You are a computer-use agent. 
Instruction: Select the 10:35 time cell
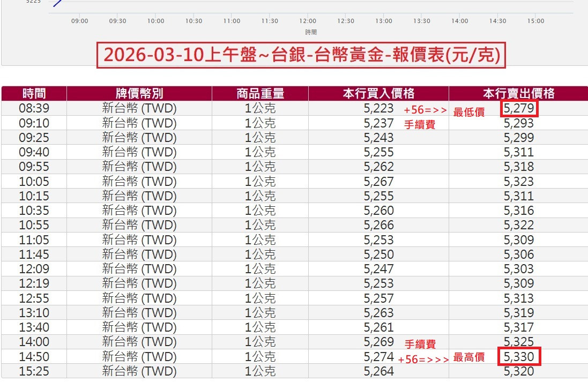click(x=34, y=211)
